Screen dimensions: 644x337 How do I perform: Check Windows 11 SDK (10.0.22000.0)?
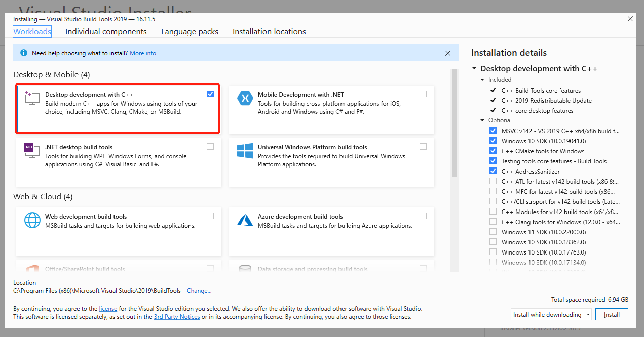tap(493, 232)
